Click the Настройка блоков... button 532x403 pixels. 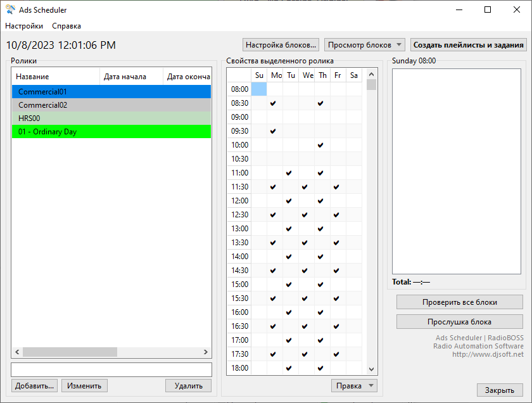(x=281, y=45)
